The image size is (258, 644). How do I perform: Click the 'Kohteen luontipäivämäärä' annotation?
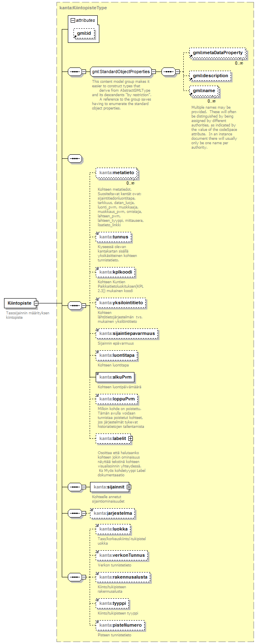click(120, 387)
